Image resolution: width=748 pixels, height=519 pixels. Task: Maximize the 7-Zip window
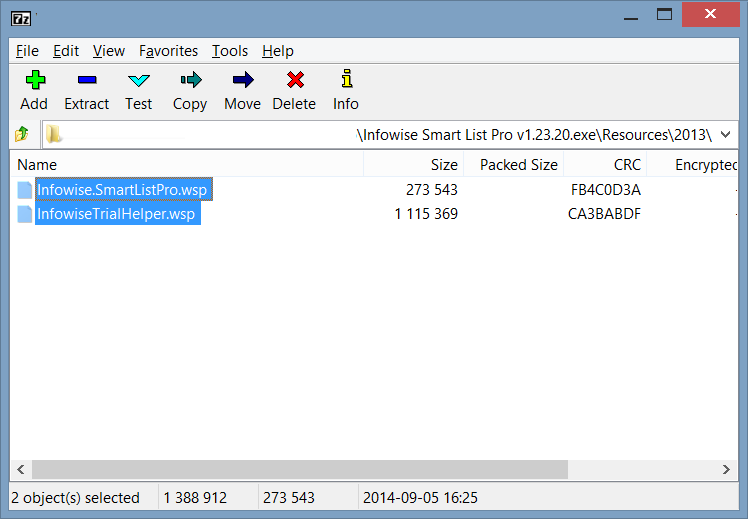pos(664,15)
